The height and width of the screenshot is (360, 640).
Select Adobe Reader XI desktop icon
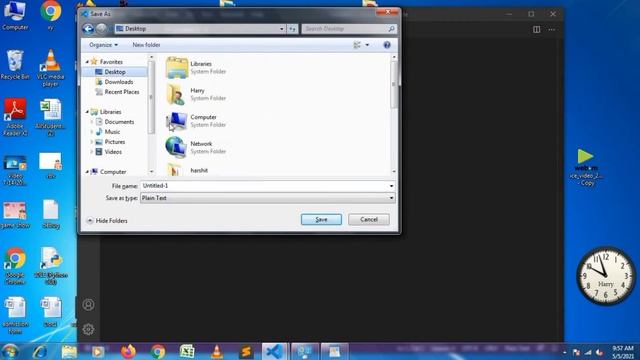point(15,118)
